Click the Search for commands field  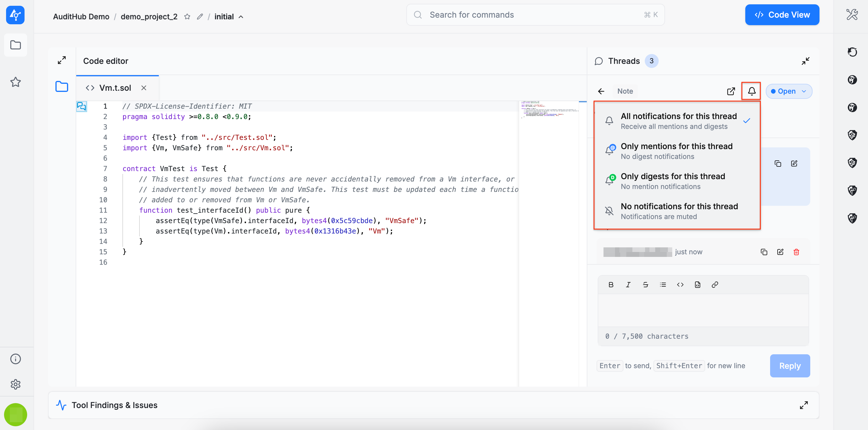(535, 15)
